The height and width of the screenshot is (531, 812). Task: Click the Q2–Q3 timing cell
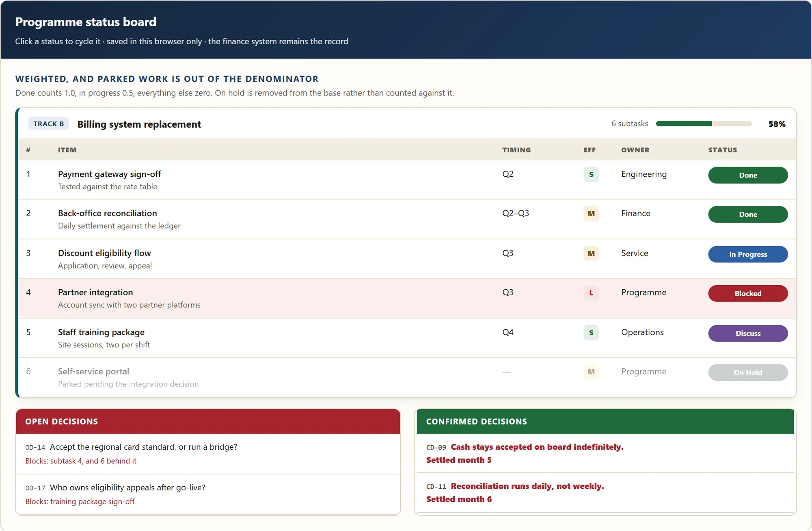(516, 213)
